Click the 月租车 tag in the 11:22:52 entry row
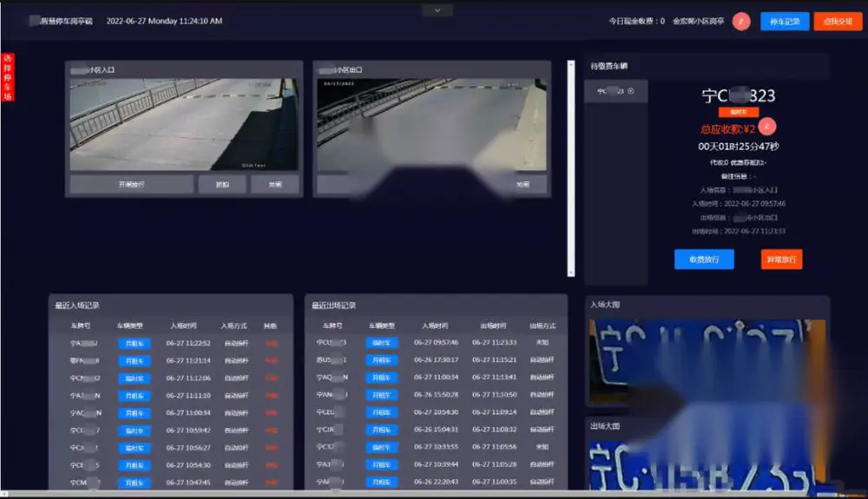This screenshot has width=868, height=499. 134,344
